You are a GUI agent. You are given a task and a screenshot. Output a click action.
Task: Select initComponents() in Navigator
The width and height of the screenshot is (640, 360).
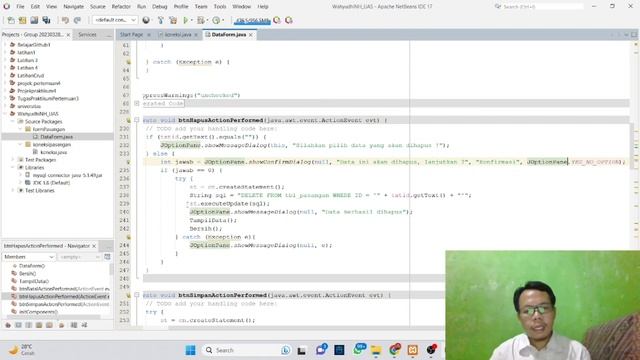click(38, 312)
